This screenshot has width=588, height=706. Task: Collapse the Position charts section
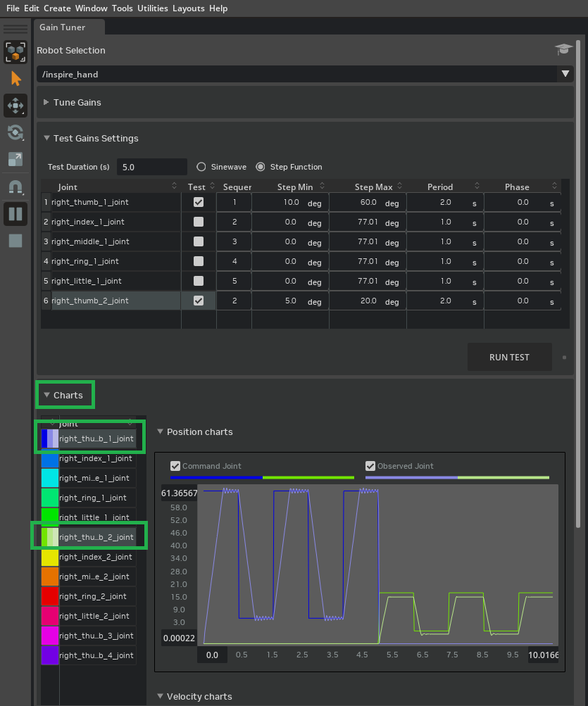point(160,432)
